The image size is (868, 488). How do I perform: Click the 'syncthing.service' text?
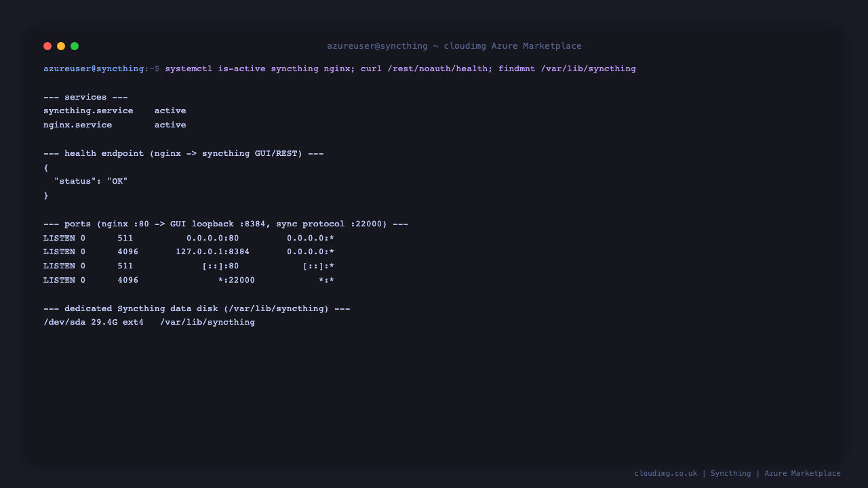coord(88,110)
